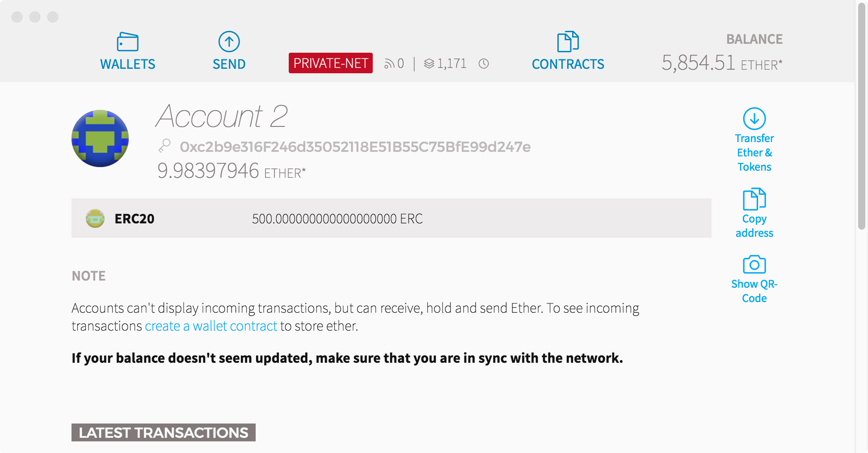
Task: Follow the 'create a wallet contract' link
Action: pos(211,326)
